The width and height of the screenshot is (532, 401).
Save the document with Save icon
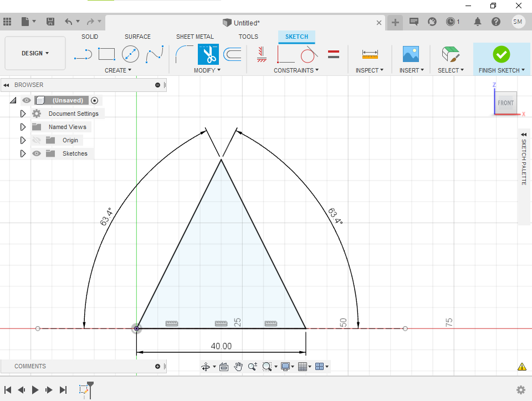tap(50, 22)
